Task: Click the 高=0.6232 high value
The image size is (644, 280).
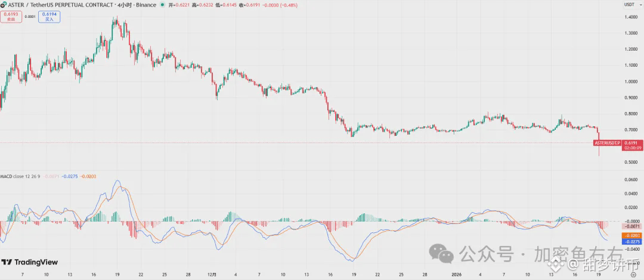Action: pos(202,5)
